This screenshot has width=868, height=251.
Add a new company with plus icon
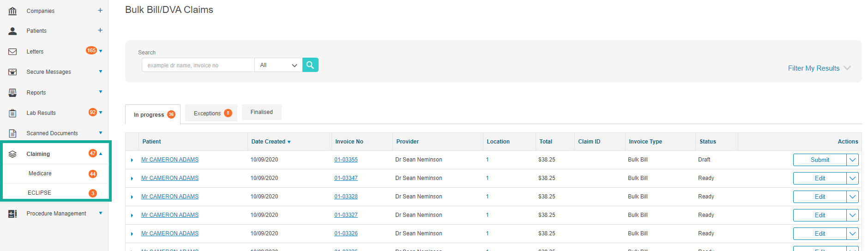100,10
